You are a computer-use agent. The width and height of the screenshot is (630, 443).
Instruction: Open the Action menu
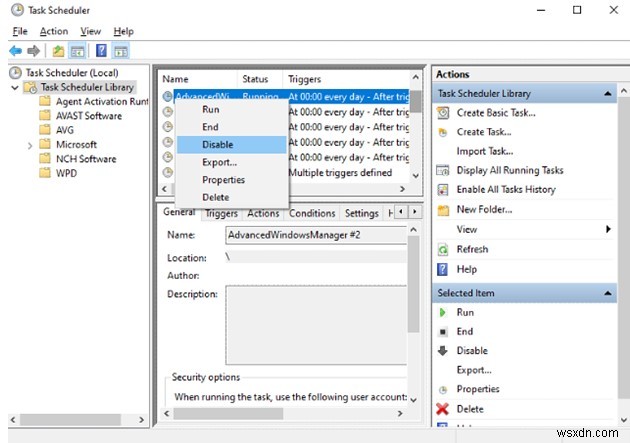[54, 31]
